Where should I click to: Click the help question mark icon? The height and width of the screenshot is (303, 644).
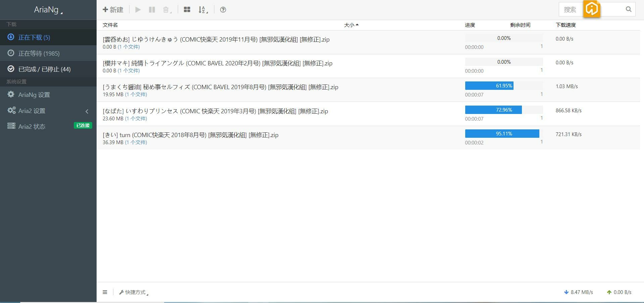click(223, 10)
